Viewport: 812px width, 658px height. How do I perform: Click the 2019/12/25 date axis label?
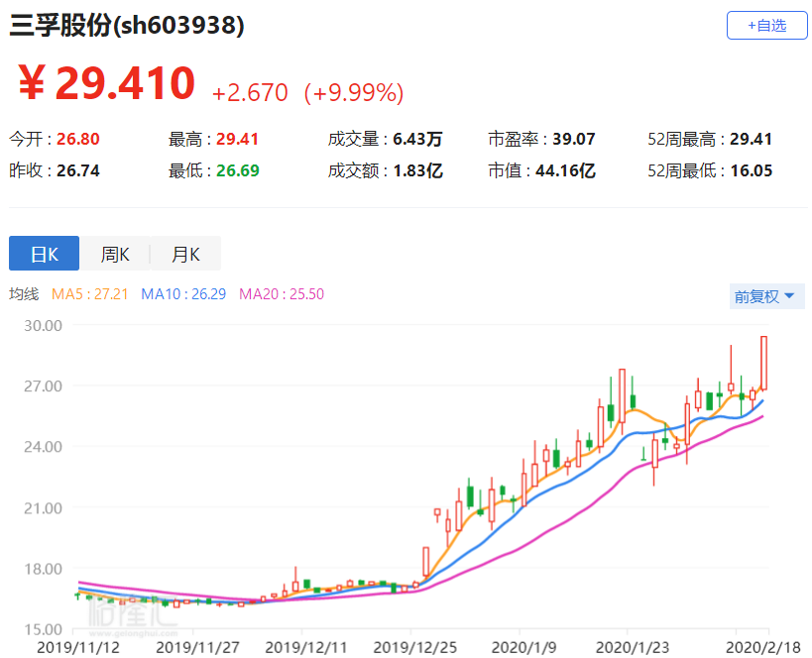point(414,647)
